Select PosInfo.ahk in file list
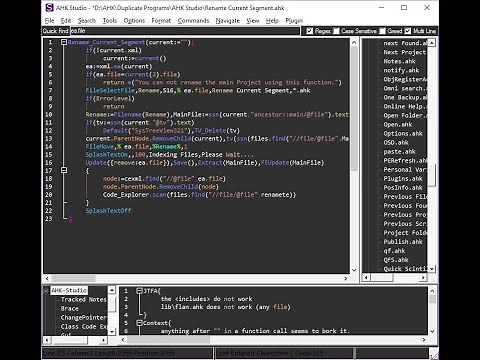The height and width of the screenshot is (360, 480). point(403,187)
